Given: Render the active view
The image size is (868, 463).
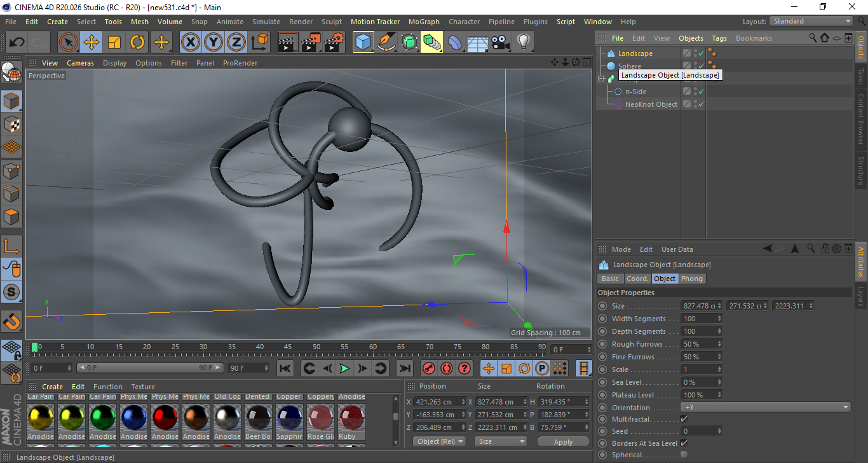Looking at the screenshot, I should tap(288, 43).
